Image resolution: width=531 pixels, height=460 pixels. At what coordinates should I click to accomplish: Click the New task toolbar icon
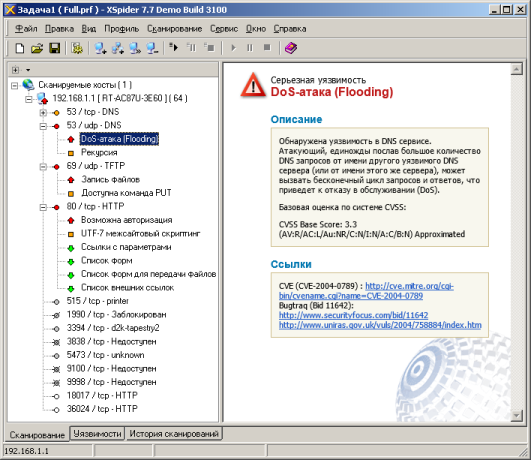pos(20,48)
